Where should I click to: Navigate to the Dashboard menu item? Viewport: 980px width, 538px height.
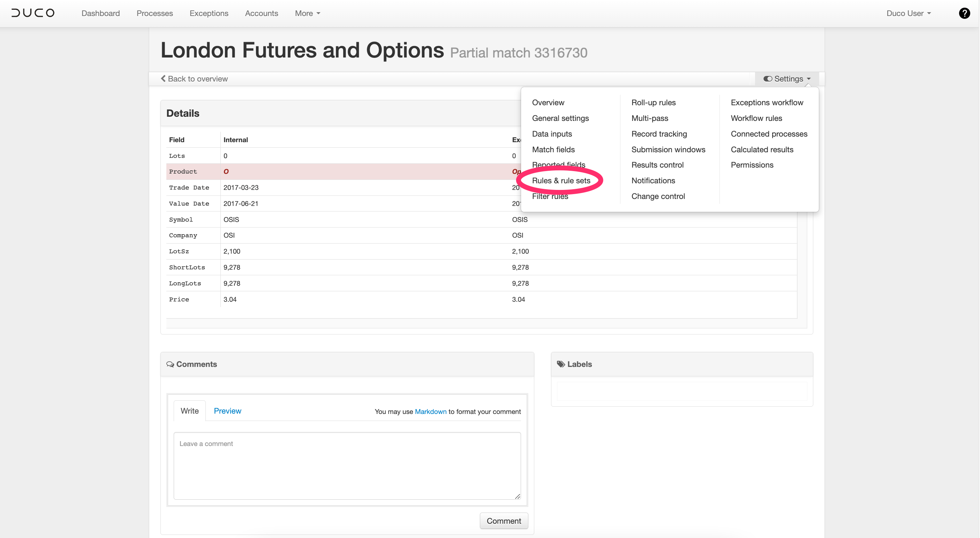[100, 13]
